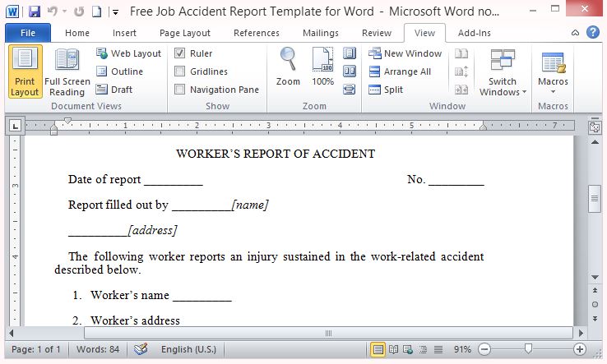Click the New document icon in the quick access toolbar

click(96, 12)
